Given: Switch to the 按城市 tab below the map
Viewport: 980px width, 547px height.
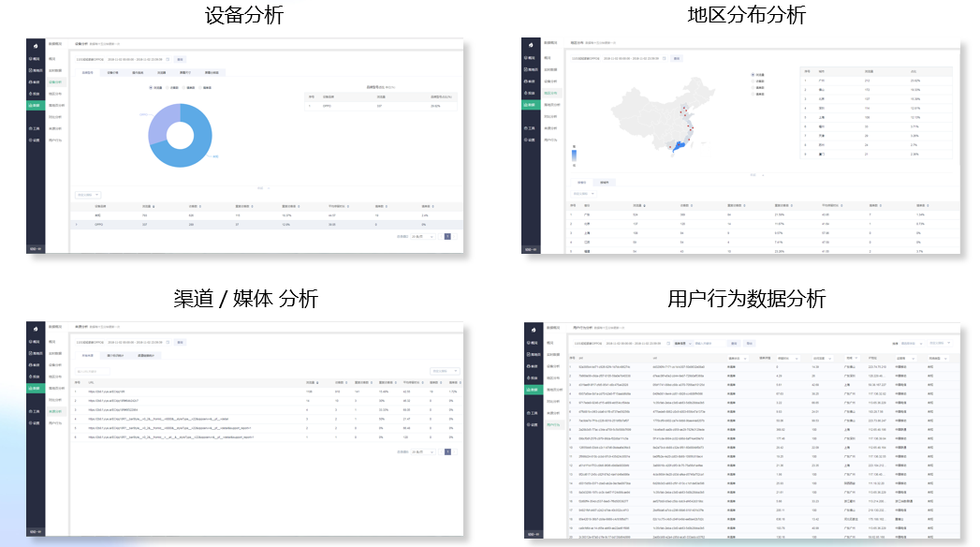Looking at the screenshot, I should click(x=605, y=182).
